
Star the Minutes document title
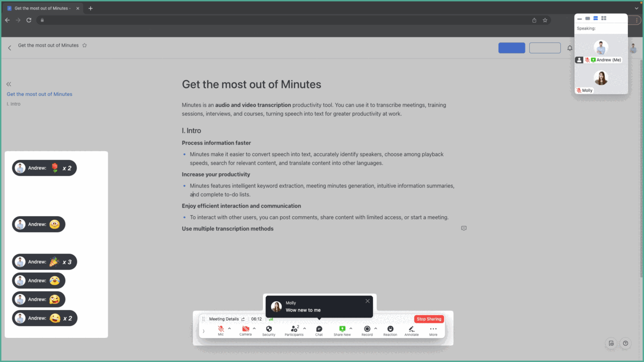85,46
